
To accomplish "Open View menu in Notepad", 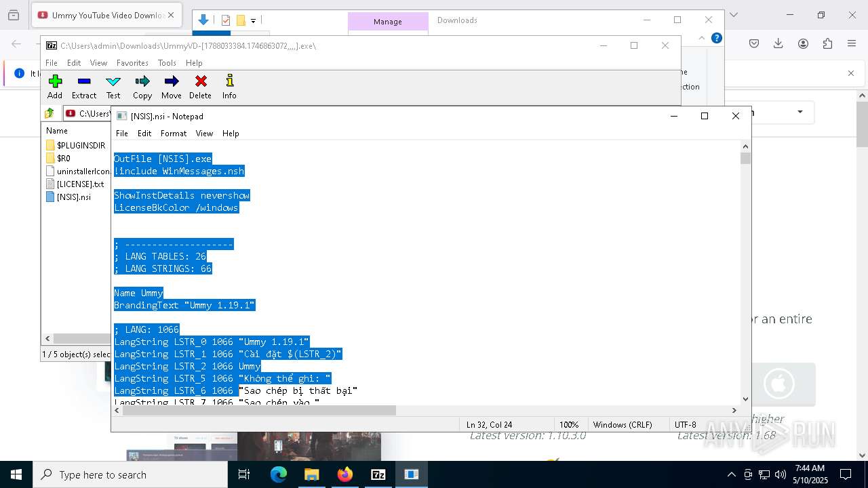I will 204,134.
